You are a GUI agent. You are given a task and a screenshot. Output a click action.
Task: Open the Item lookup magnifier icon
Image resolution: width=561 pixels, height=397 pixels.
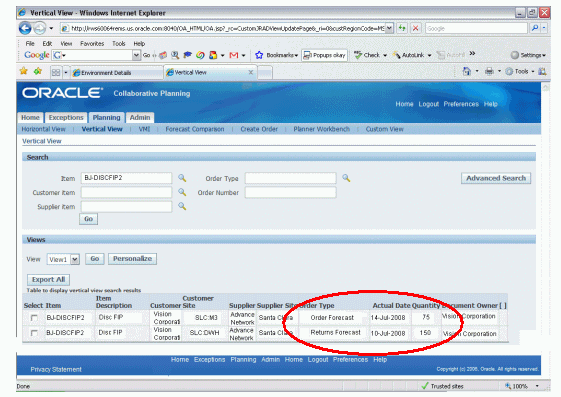(182, 178)
